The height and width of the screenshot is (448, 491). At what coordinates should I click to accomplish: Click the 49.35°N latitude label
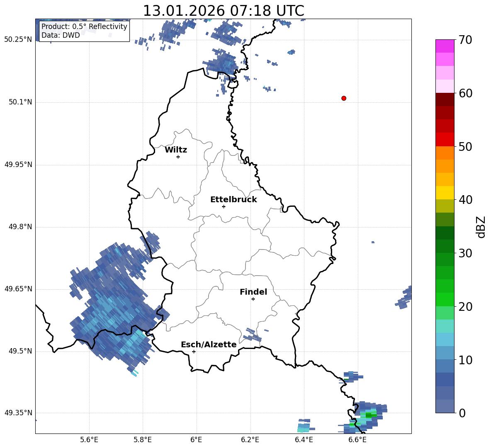point(18,413)
